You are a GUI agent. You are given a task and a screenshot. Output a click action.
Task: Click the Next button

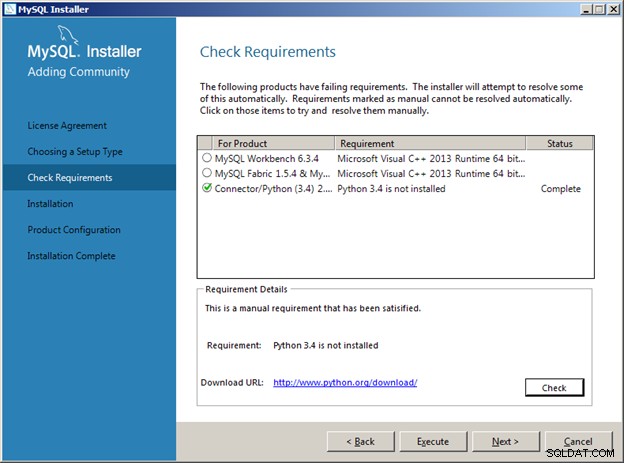pos(505,442)
